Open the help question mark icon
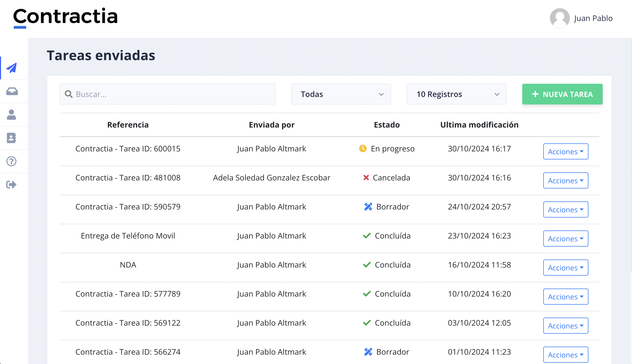Image resolution: width=632 pixels, height=364 pixels. tap(12, 161)
